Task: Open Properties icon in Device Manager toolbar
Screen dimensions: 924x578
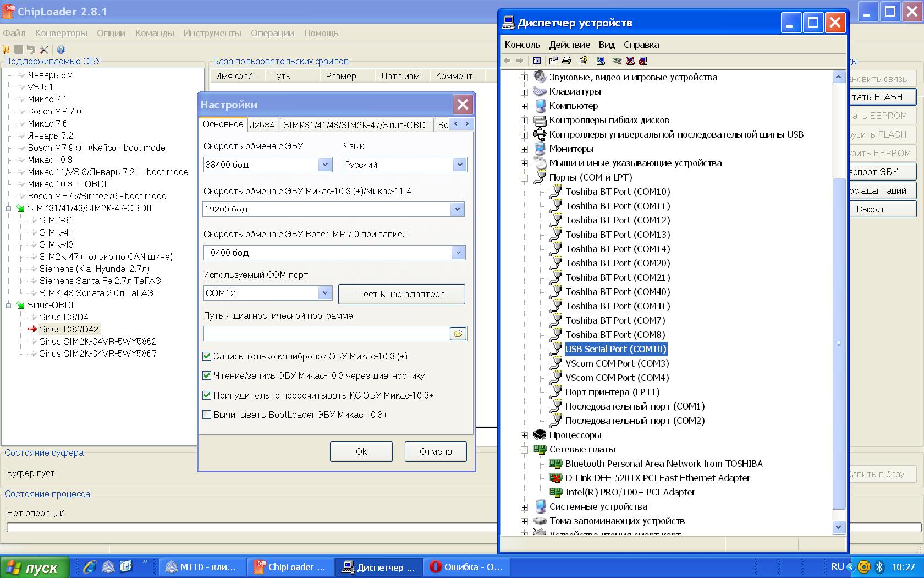Action: pyautogui.click(x=553, y=61)
